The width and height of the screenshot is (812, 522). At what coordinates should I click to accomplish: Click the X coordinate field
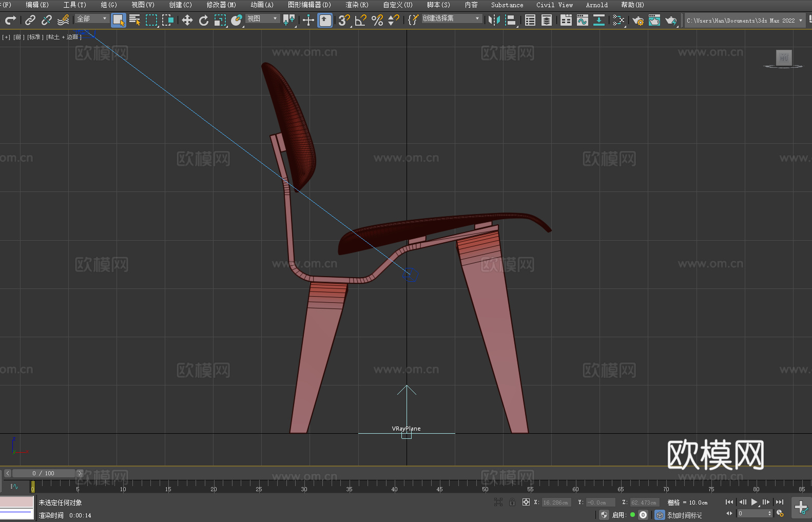556,502
